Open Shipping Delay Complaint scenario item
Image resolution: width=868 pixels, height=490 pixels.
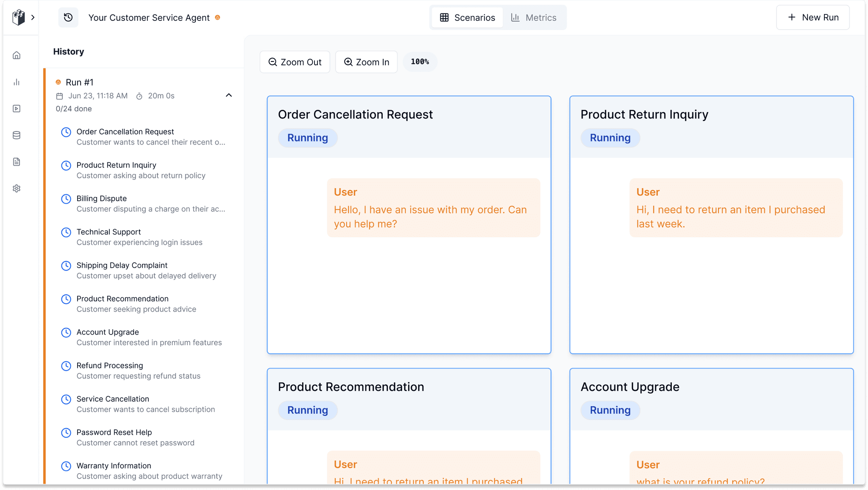click(x=122, y=266)
